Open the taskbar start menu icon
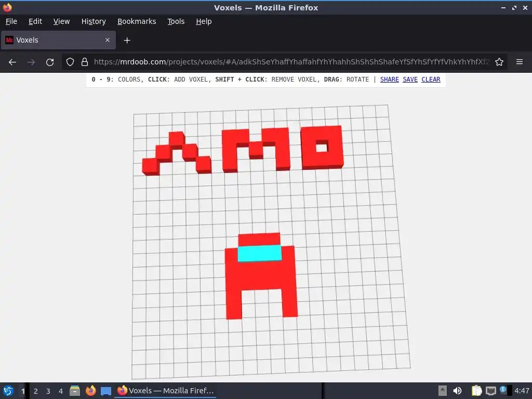532x399 pixels. 8,391
